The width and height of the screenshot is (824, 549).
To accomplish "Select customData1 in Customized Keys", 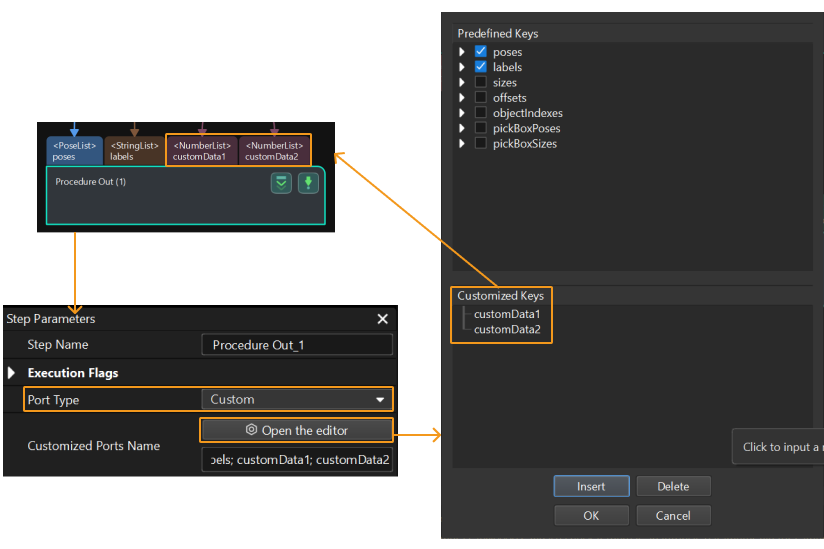I will point(507,314).
